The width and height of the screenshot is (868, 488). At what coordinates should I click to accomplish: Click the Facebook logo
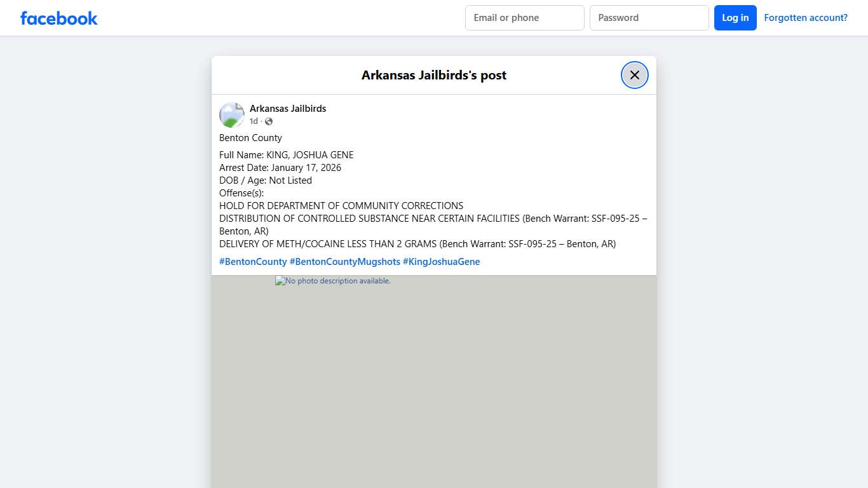58,18
